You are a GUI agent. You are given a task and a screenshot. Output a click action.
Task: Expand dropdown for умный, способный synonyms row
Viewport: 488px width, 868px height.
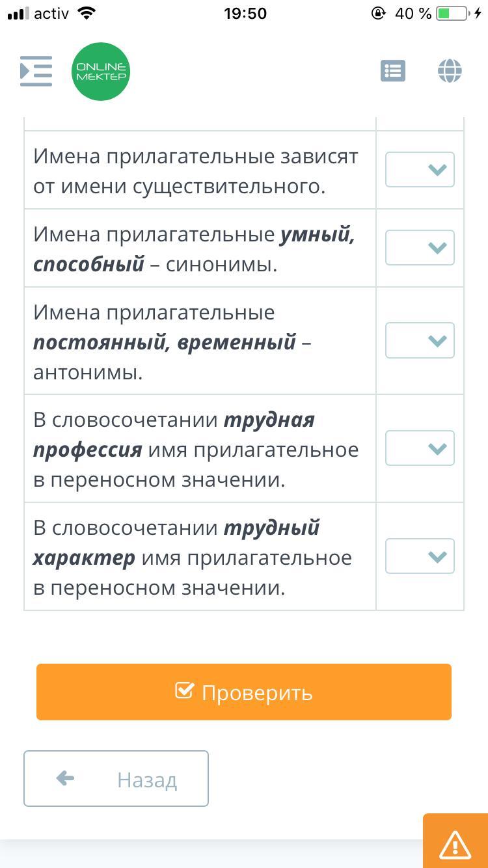[x=420, y=248]
